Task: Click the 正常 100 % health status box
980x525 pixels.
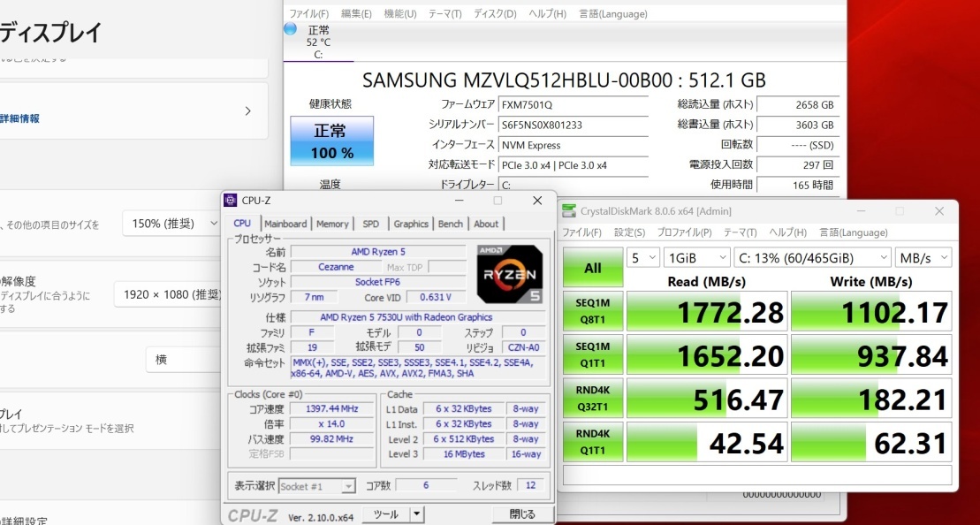Action: click(332, 141)
